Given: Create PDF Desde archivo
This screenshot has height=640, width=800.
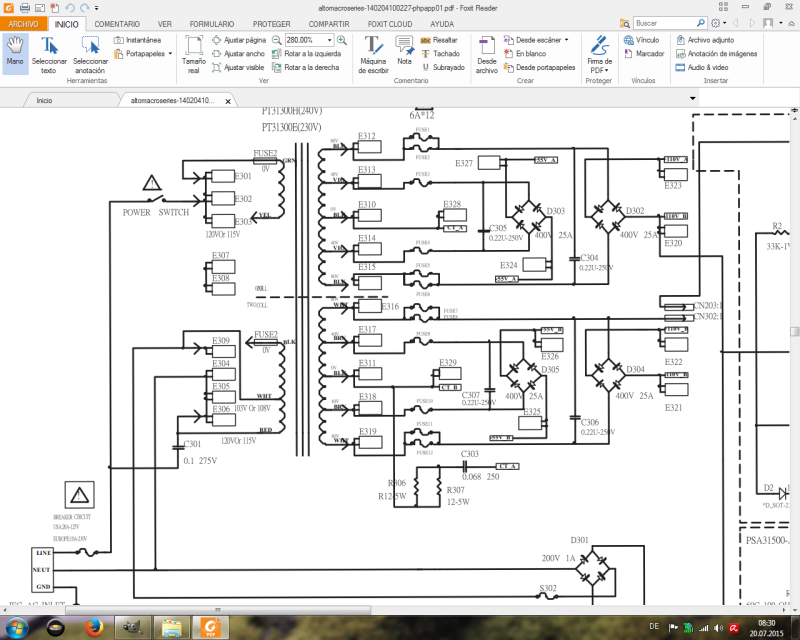Looking at the screenshot, I should pos(487,55).
